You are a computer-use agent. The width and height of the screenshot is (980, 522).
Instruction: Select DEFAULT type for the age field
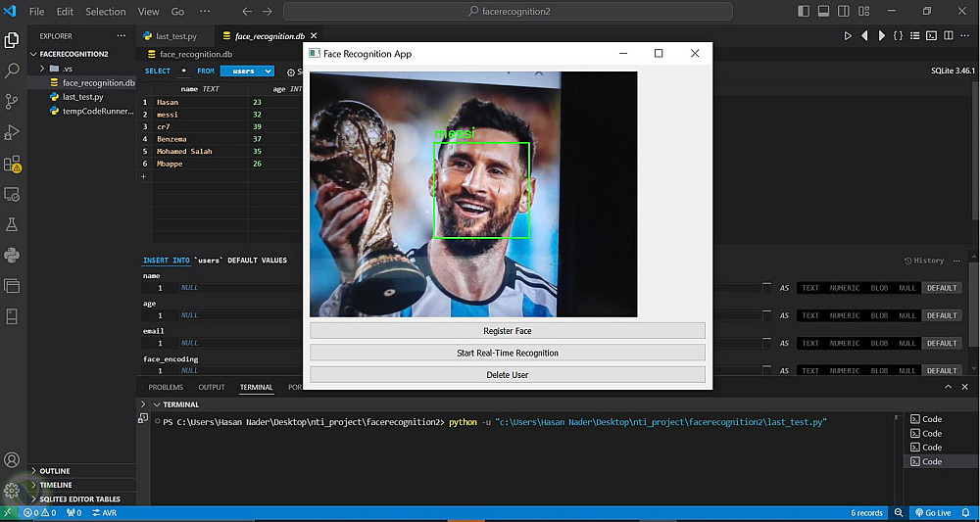click(941, 315)
